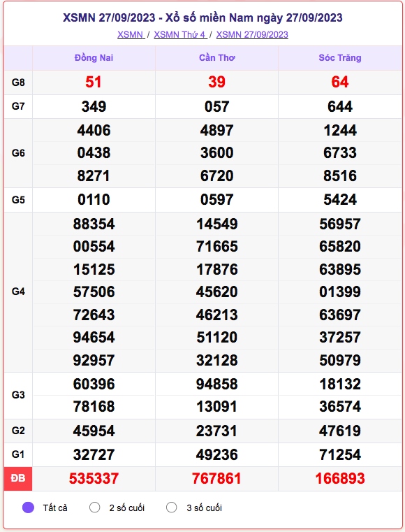Image resolution: width=405 pixels, height=532 pixels.
Task: Open the 'XSMN 27/09/2023' breadcrumb link
Action: (252, 35)
